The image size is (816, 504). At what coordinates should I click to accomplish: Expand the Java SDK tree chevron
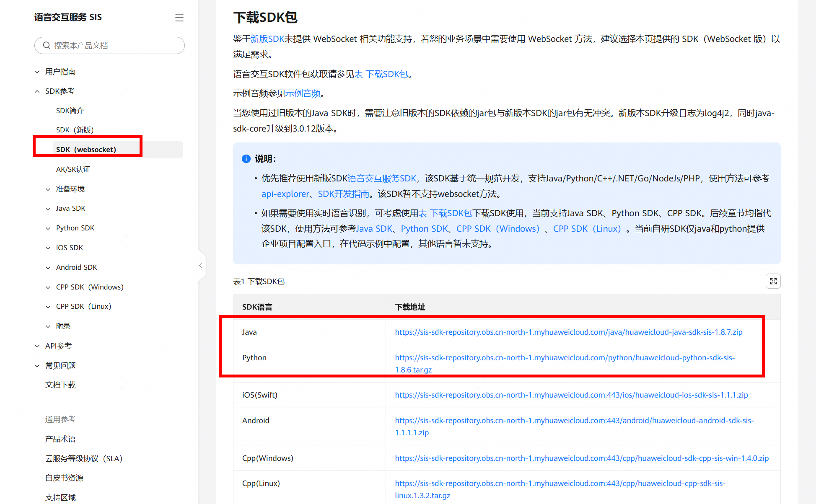(48, 209)
